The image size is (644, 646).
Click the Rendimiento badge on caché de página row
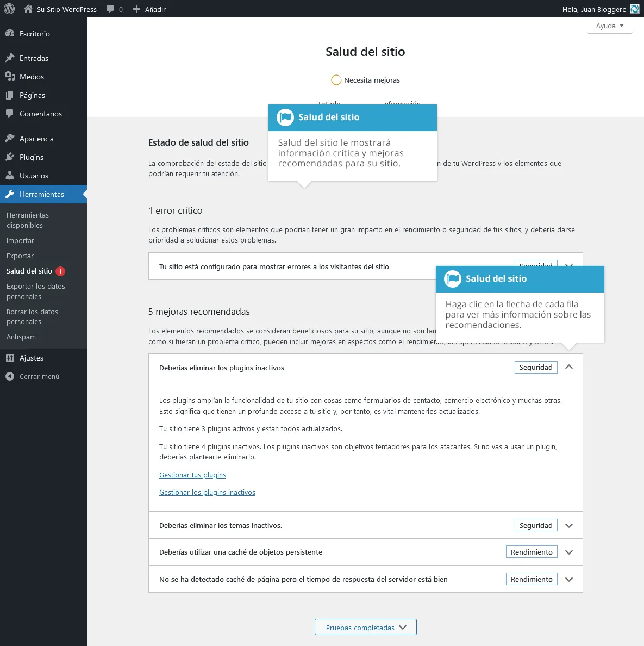[532, 579]
